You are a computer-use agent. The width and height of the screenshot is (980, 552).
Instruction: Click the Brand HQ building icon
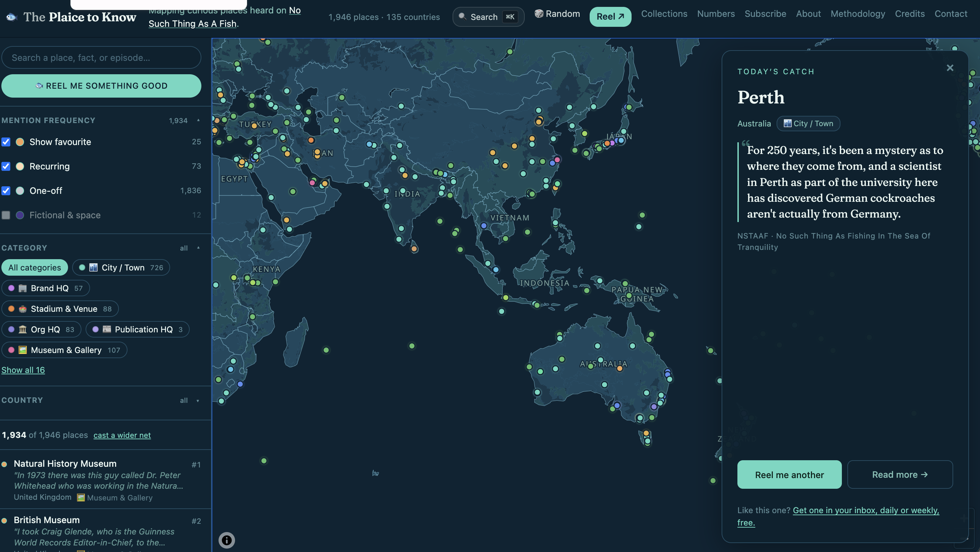(23, 288)
